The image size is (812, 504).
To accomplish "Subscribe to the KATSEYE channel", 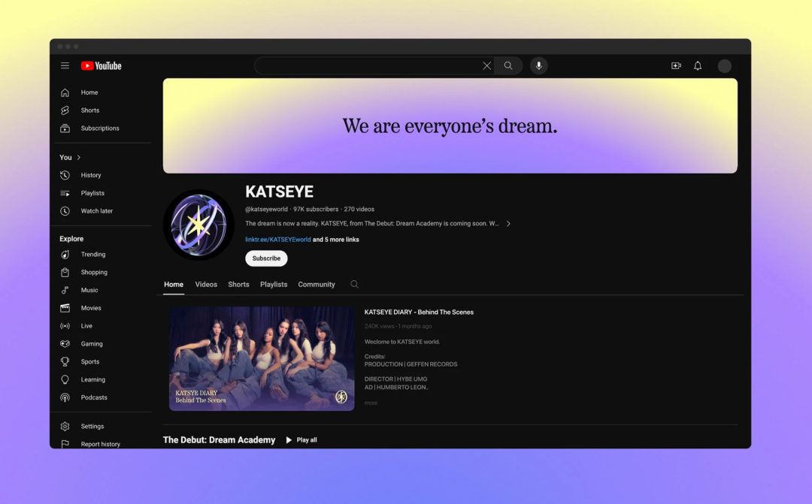I will click(x=266, y=258).
